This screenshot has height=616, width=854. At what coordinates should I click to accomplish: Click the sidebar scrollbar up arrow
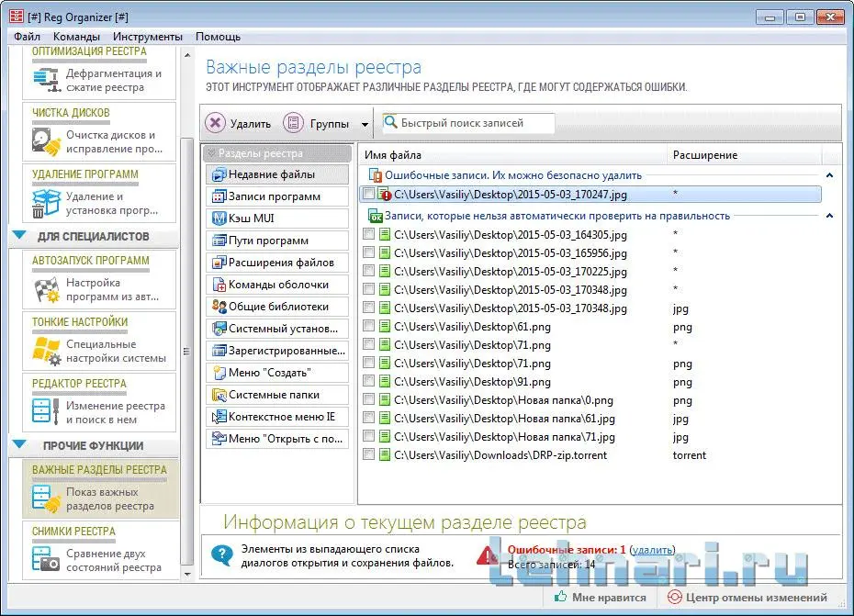[x=186, y=55]
